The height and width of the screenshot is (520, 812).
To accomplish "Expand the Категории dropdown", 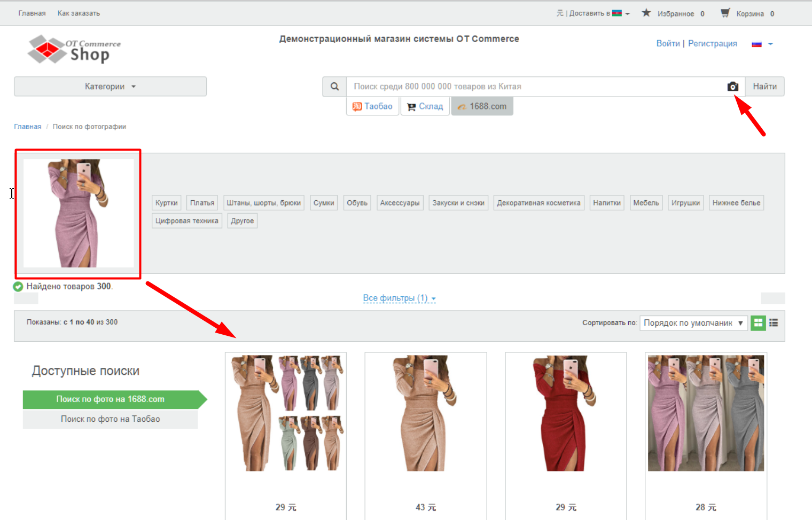I will point(110,86).
